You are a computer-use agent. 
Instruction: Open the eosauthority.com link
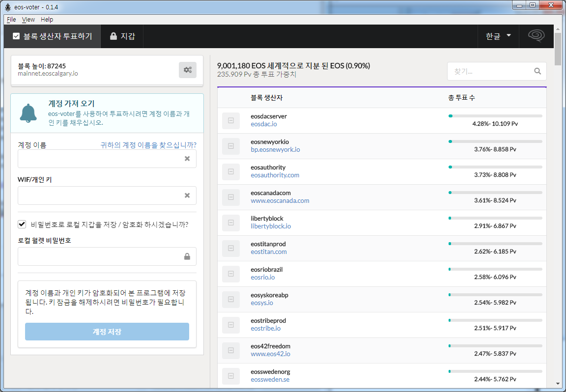pyautogui.click(x=275, y=175)
